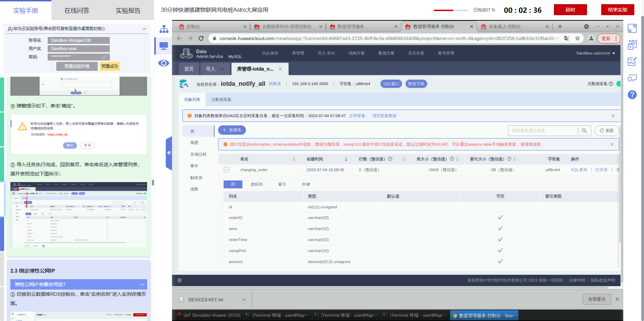Click the 刷新 refresh button
Viewport: 644px width, 321px height.
(607, 131)
